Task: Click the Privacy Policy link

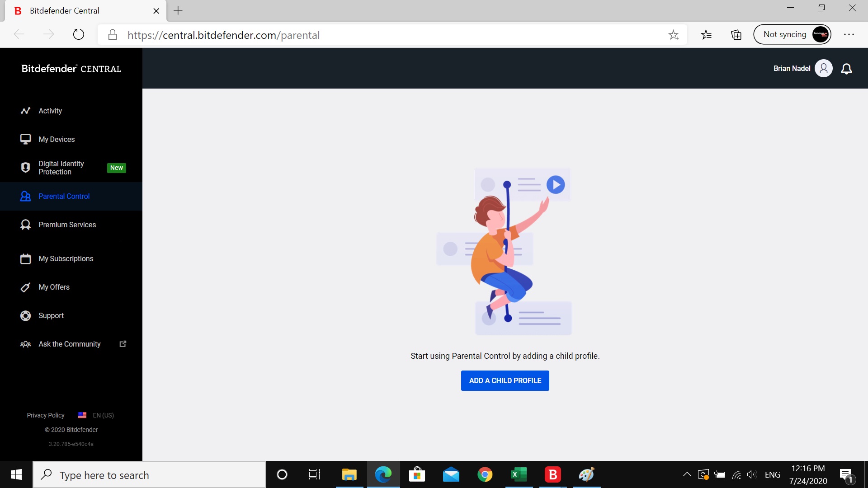Action: click(x=46, y=415)
